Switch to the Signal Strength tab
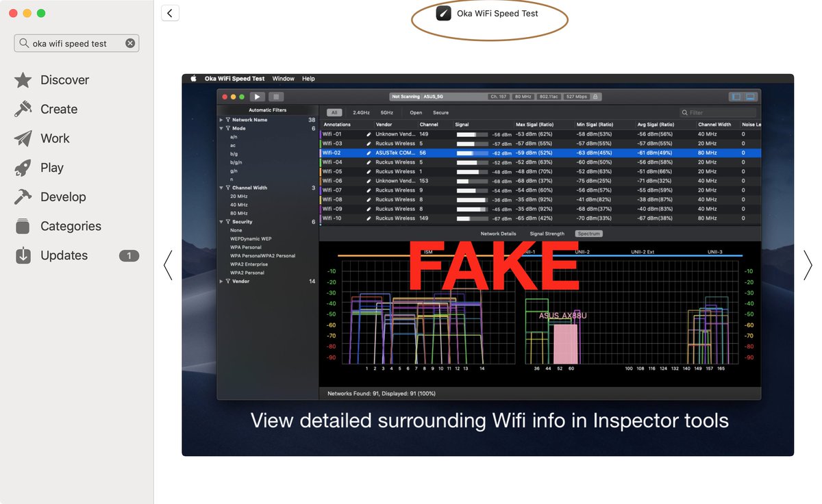Image resolution: width=822 pixels, height=504 pixels. [x=547, y=234]
